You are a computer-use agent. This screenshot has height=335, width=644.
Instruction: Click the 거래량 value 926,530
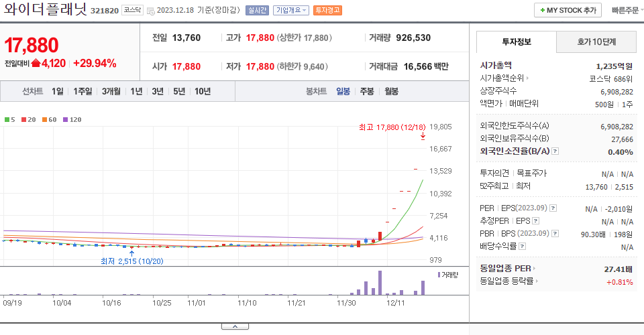(x=413, y=38)
